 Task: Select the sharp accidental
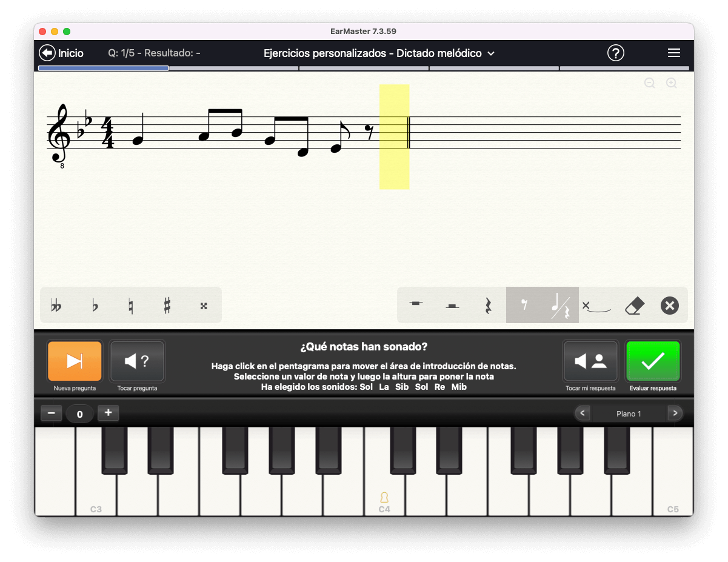(x=167, y=306)
